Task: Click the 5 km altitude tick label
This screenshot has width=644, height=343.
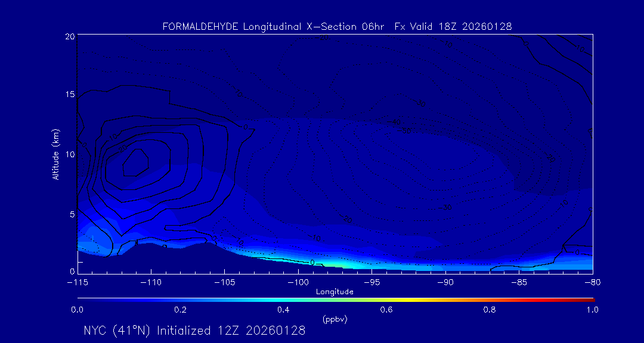Action: 71,214
